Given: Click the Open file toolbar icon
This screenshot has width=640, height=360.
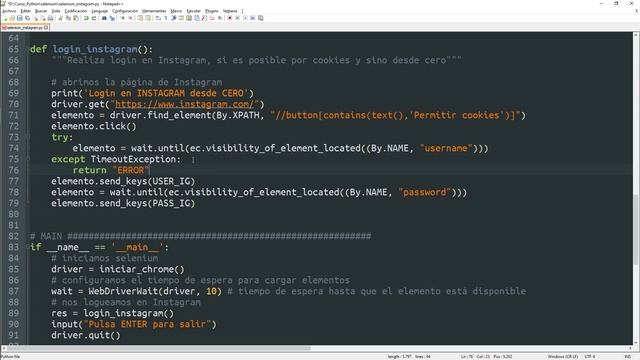Looking at the screenshot, I should pos(12,18).
